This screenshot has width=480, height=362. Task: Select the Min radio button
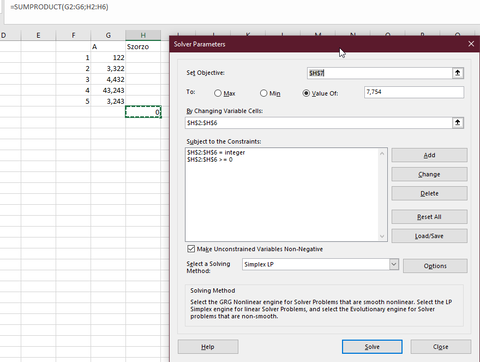263,93
